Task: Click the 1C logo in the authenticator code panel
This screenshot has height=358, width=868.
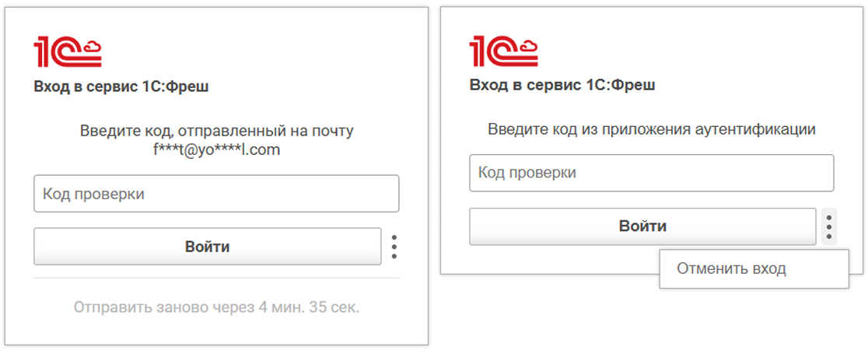Action: click(x=503, y=52)
